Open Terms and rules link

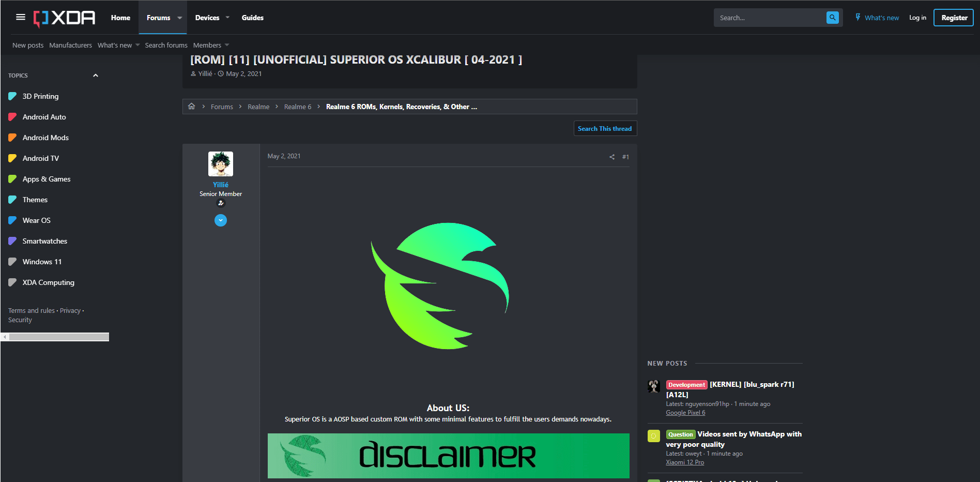point(32,310)
